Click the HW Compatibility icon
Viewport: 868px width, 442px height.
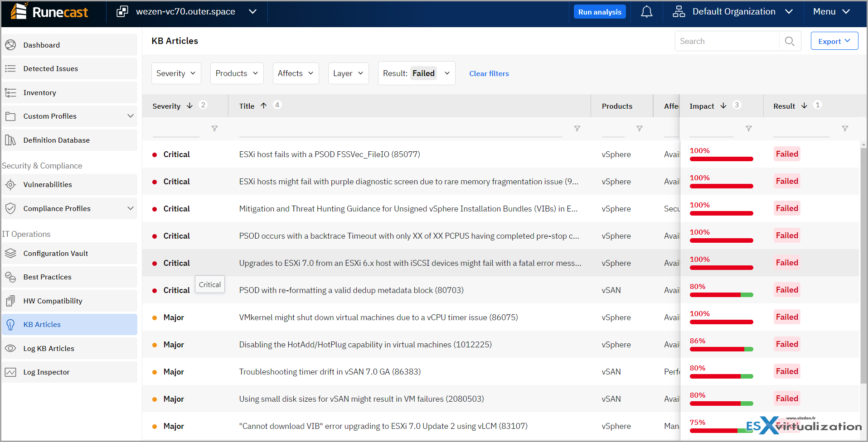(10, 301)
